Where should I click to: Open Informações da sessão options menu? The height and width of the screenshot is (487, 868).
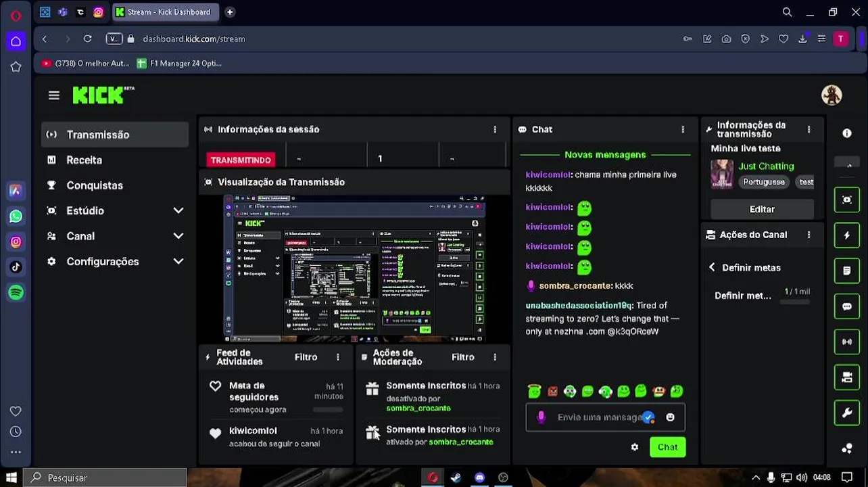[x=495, y=129]
